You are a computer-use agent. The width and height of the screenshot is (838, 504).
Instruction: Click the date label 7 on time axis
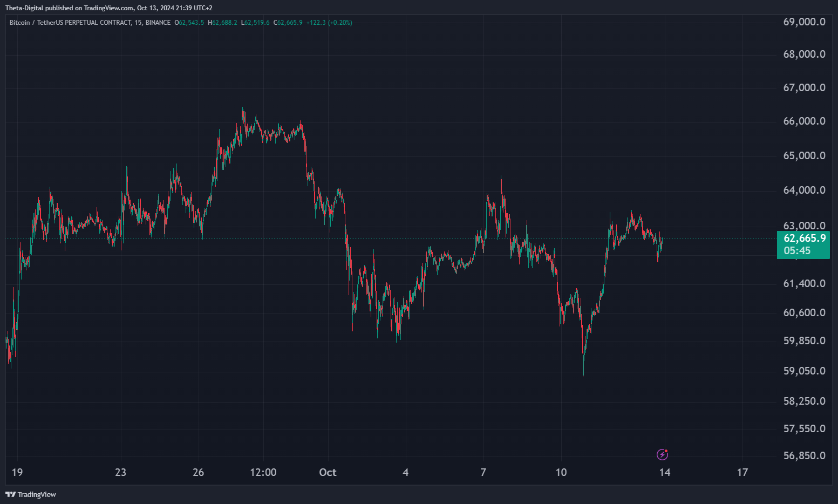483,472
